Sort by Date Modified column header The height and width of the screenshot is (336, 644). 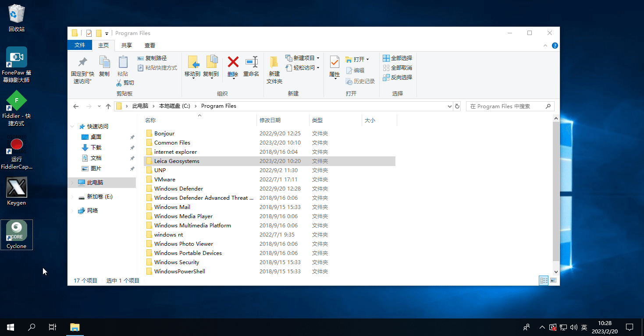coord(283,120)
